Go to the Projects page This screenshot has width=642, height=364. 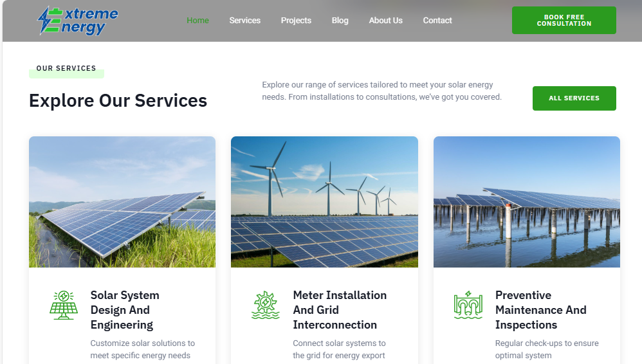pyautogui.click(x=296, y=21)
